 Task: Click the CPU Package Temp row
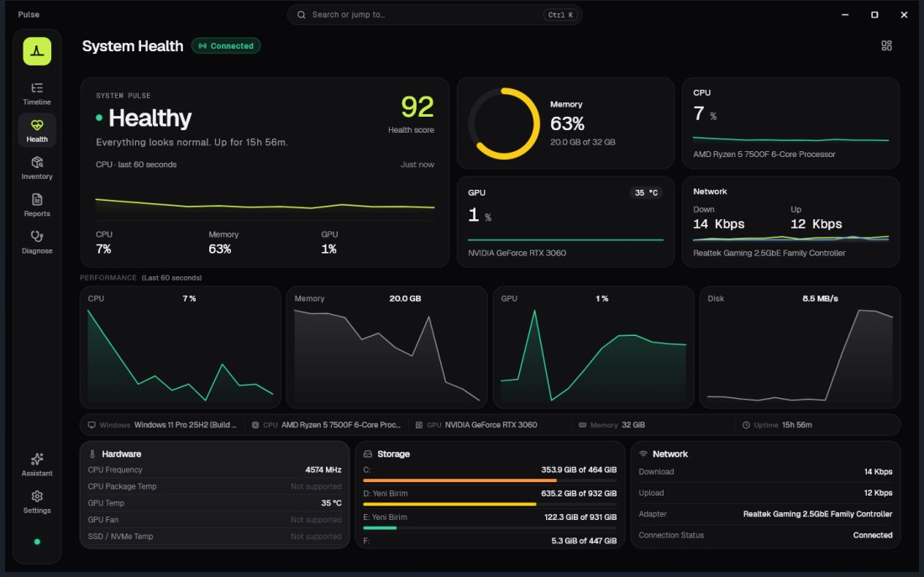click(214, 486)
